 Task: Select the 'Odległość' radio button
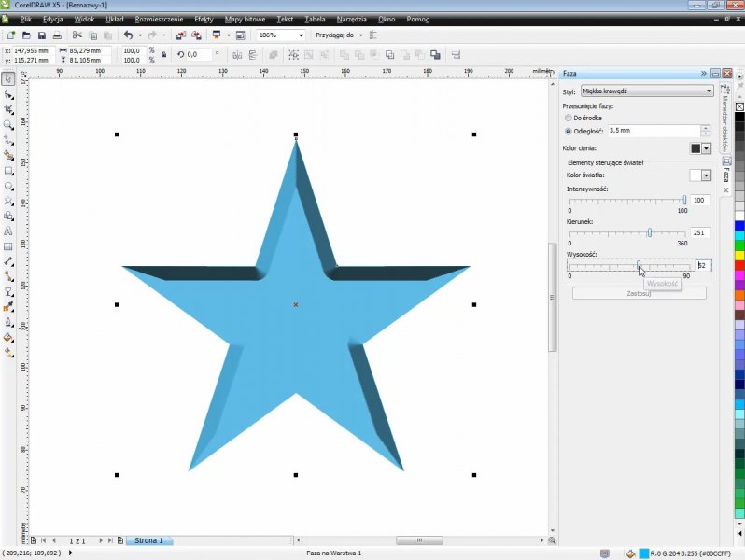(569, 132)
